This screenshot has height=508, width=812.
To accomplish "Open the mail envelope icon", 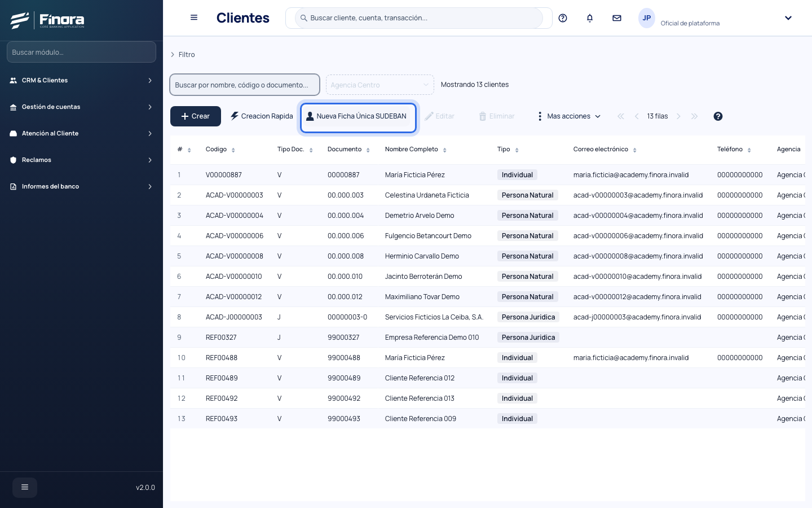I will click(617, 18).
